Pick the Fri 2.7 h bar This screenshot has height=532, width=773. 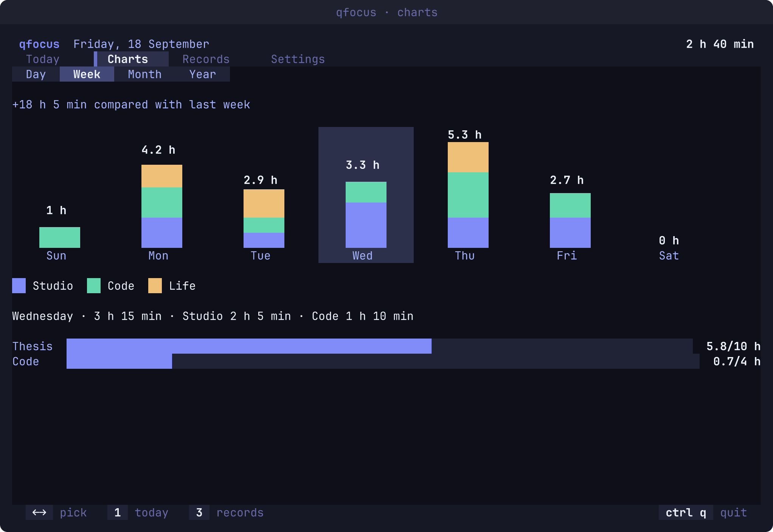[570, 220]
